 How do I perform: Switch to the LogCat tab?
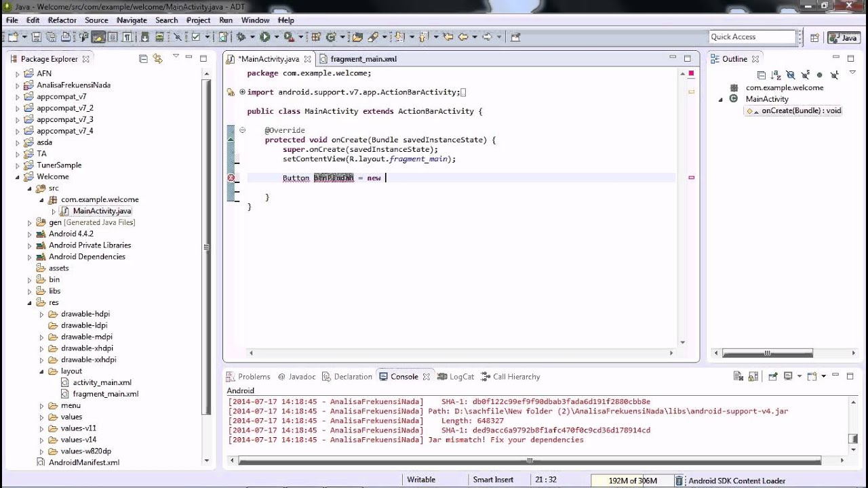456,377
